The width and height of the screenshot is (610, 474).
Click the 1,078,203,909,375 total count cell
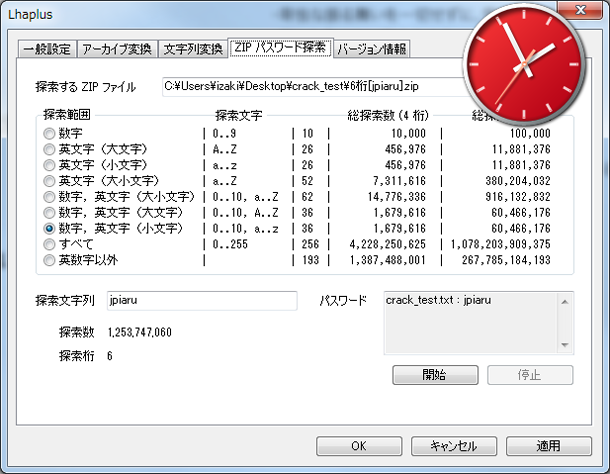[500, 244]
